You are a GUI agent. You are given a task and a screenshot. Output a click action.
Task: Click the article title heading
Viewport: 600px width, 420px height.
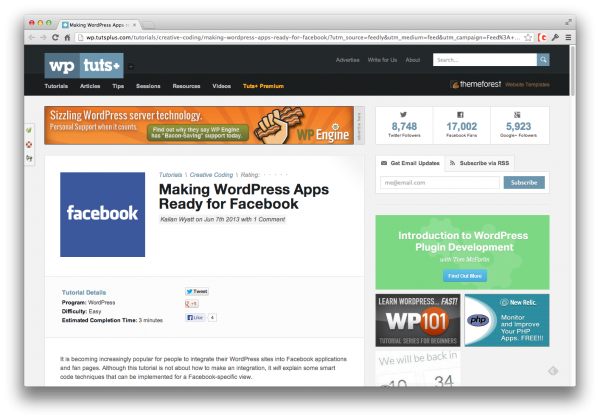pos(244,197)
